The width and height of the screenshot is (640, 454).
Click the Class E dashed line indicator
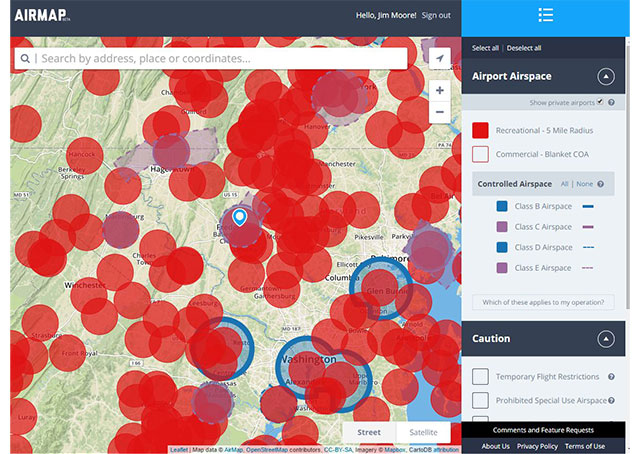tap(588, 268)
